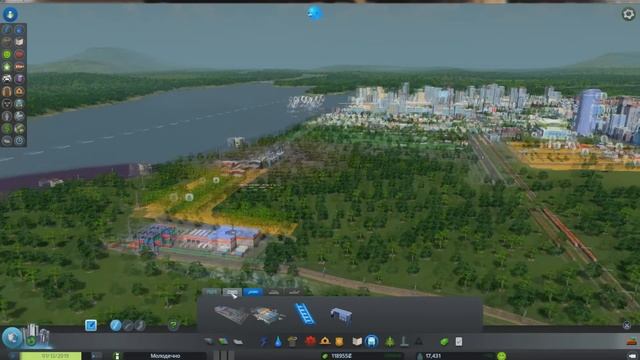640x360 pixels.
Task: Select the orange house info view icon
Action: (19, 91)
